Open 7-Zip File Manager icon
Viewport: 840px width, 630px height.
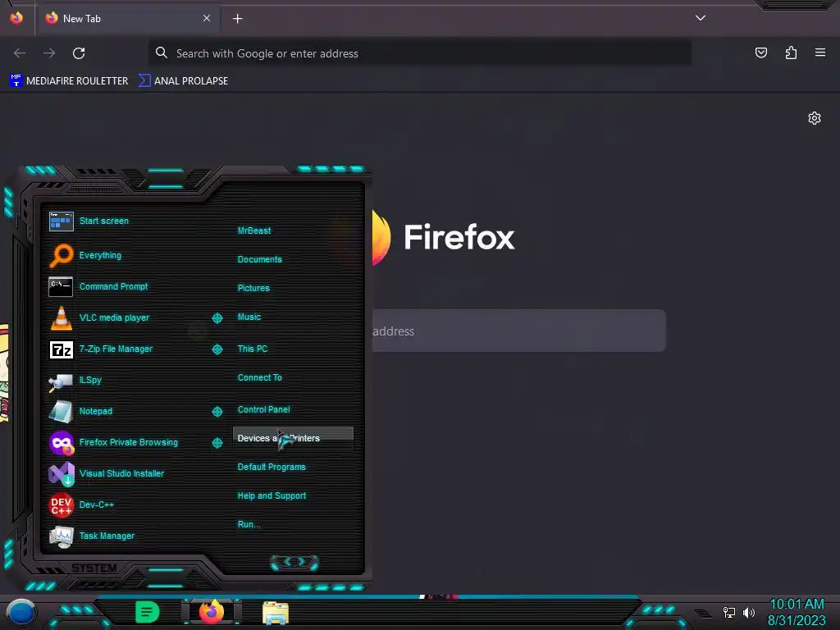(61, 349)
